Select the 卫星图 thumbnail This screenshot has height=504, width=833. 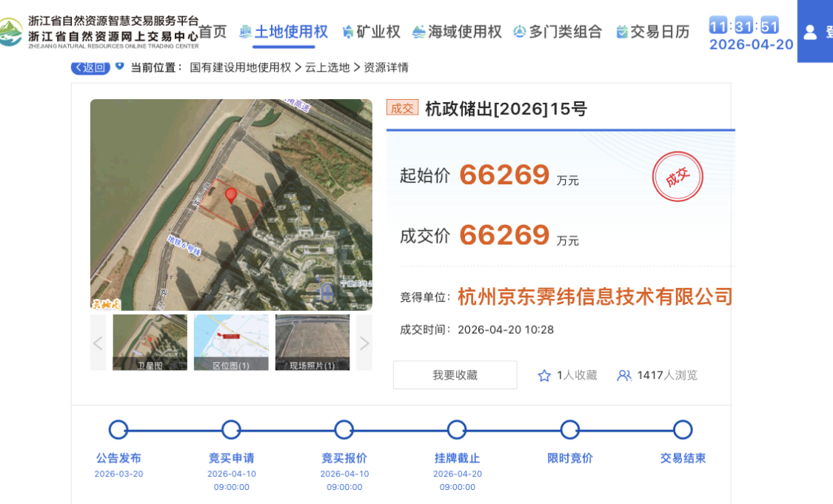[150, 342]
